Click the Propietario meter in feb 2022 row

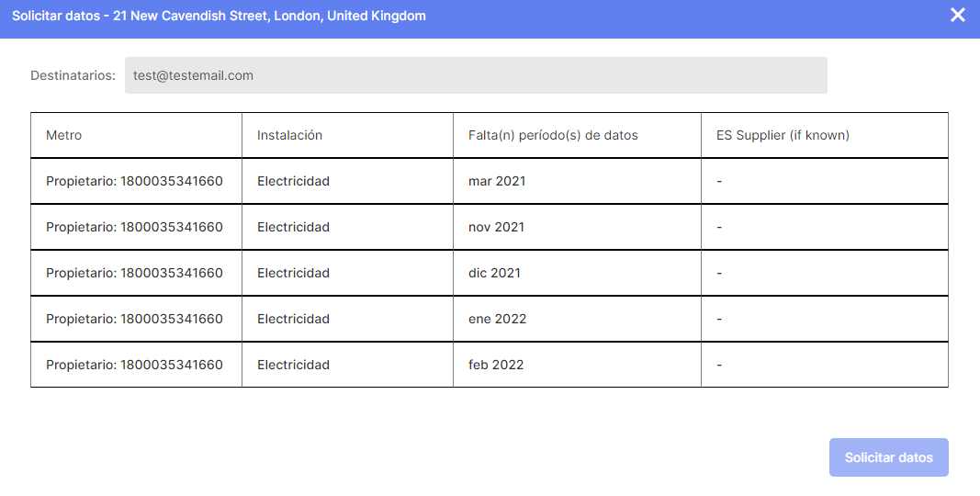(x=134, y=365)
